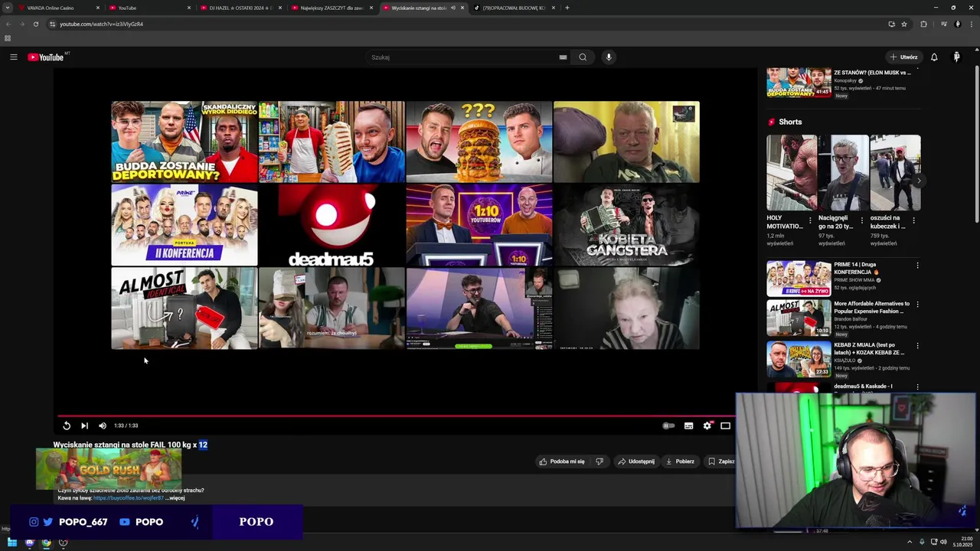Click the red video progress bar

tap(395, 416)
